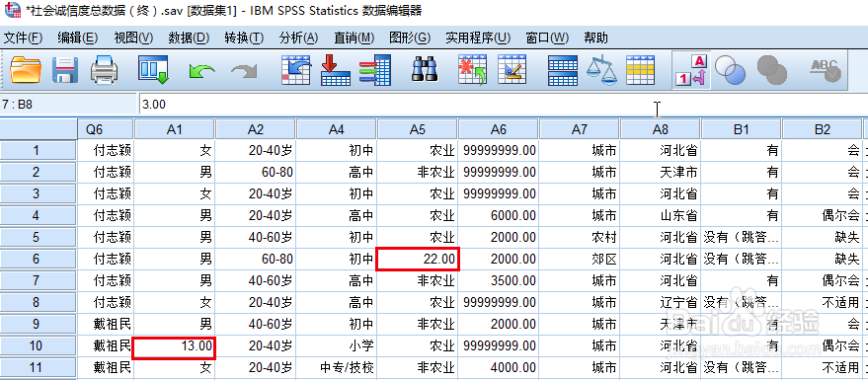
Task: Click the 山东省 cell in row 4
Action: (661, 216)
